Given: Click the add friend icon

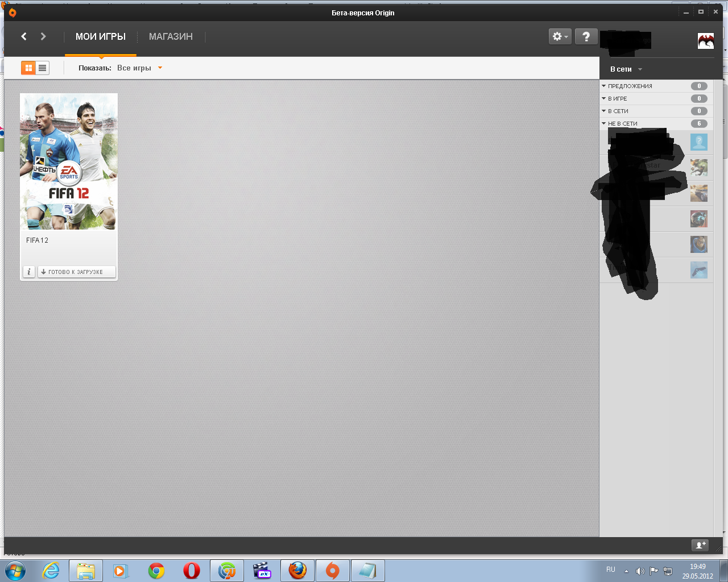Looking at the screenshot, I should click(700, 545).
